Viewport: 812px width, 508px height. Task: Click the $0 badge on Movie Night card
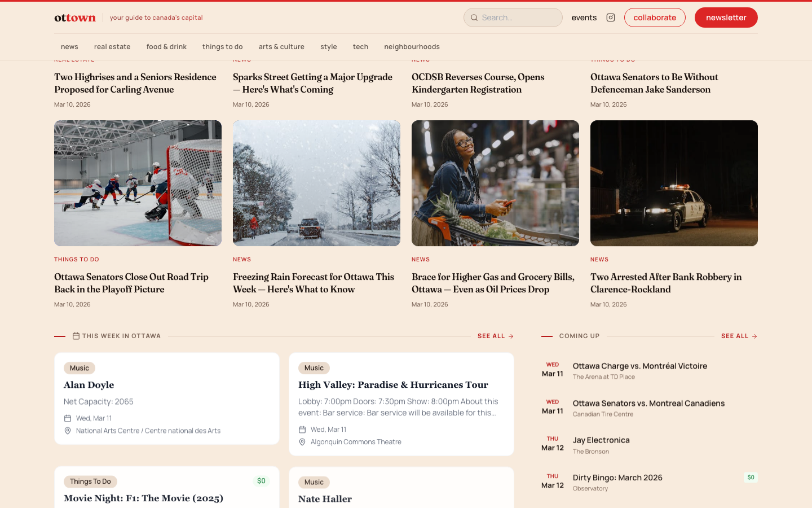pyautogui.click(x=261, y=481)
